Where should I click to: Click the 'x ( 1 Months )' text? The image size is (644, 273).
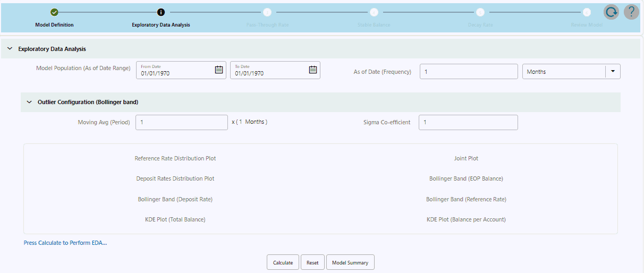[x=250, y=122]
